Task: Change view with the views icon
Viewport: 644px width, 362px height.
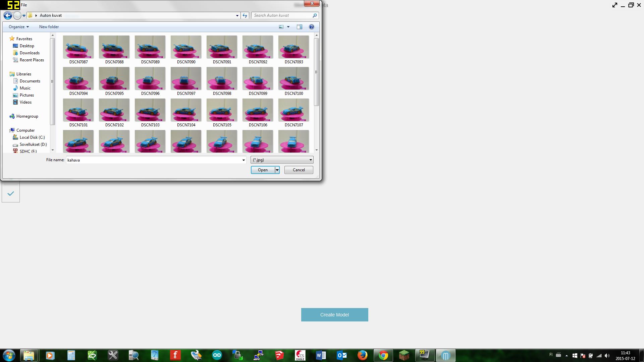Action: [x=281, y=27]
